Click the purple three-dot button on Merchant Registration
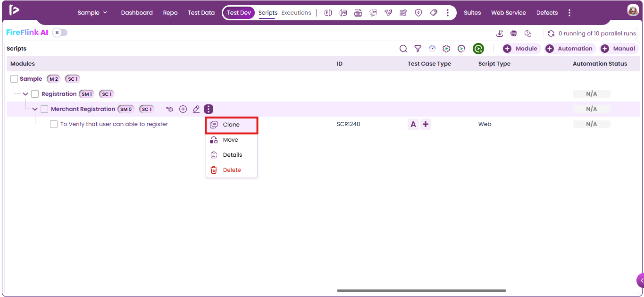 coord(209,109)
